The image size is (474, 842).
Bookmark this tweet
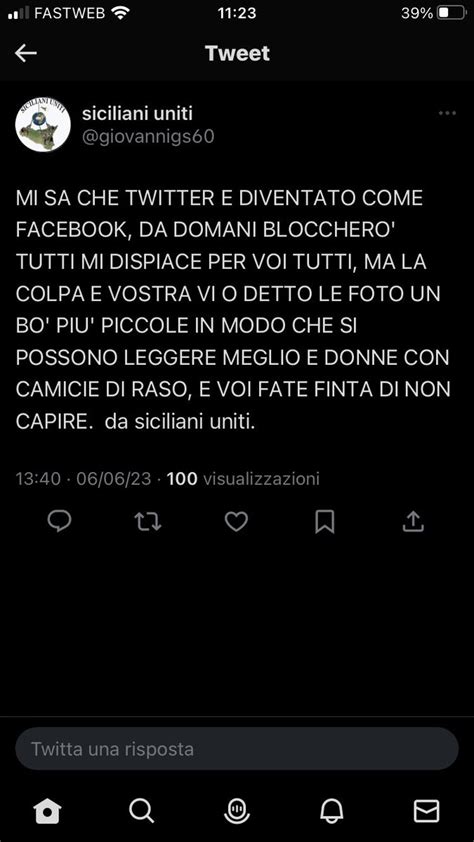coord(325,521)
